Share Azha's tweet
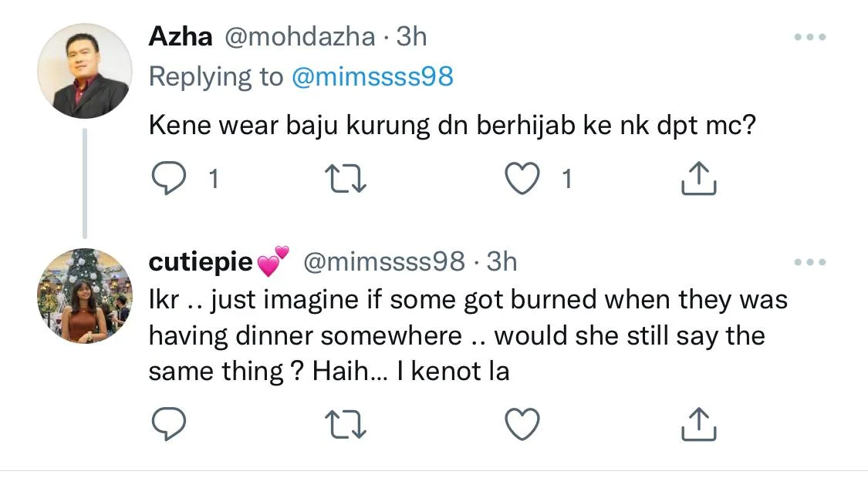The height and width of the screenshot is (478, 868). point(700,179)
